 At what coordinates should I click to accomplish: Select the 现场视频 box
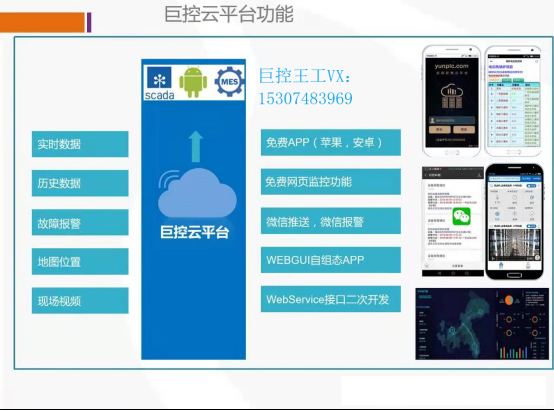click(x=80, y=300)
